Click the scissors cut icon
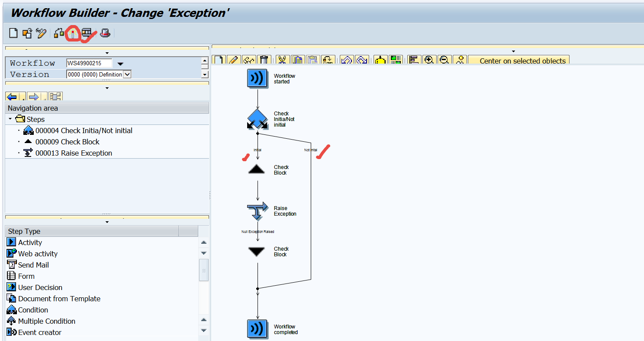Screen dimensions: 644x341 pos(283,60)
